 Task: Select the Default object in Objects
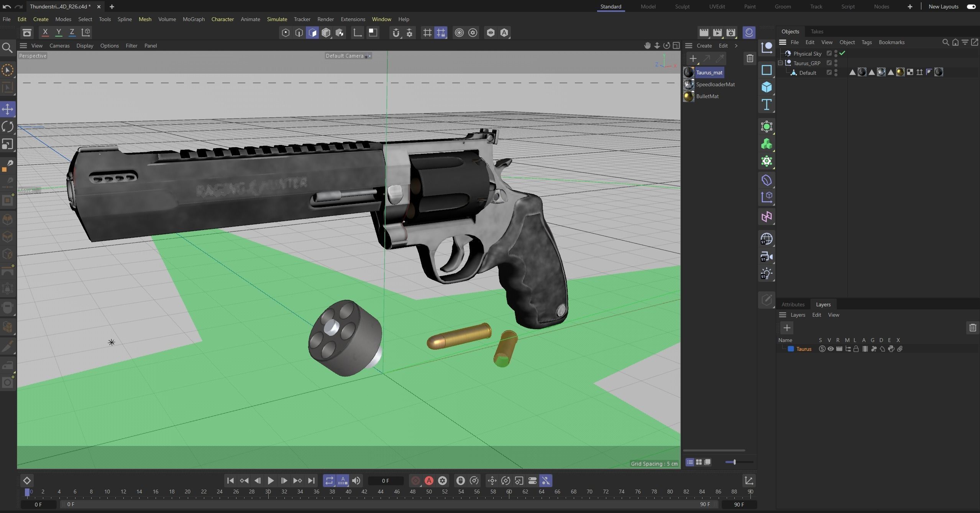point(808,73)
